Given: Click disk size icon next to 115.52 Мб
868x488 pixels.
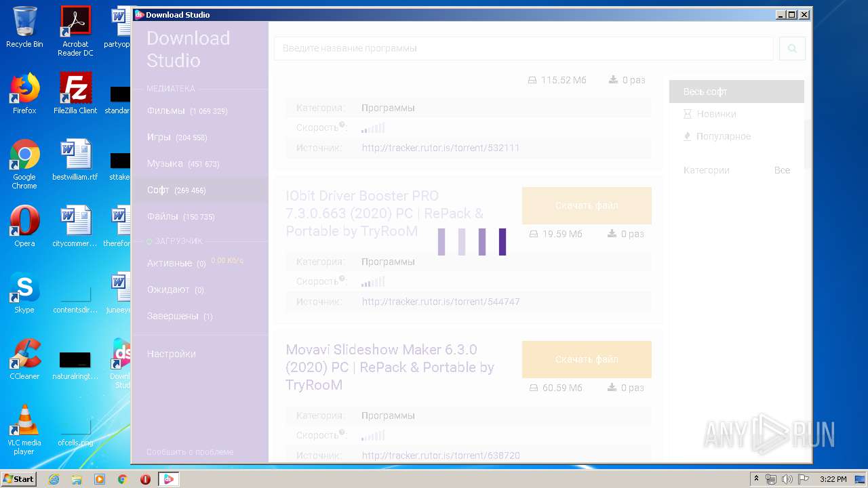Looking at the screenshot, I should point(532,80).
